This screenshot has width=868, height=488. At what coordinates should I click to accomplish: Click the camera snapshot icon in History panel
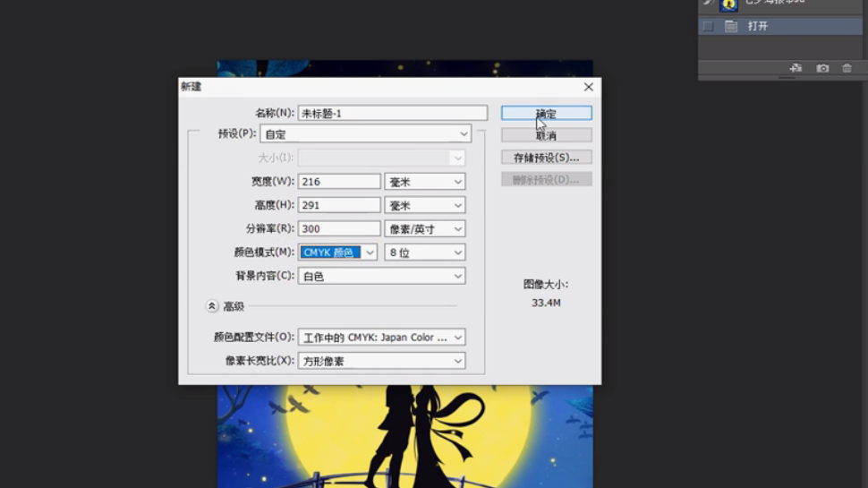pos(822,68)
